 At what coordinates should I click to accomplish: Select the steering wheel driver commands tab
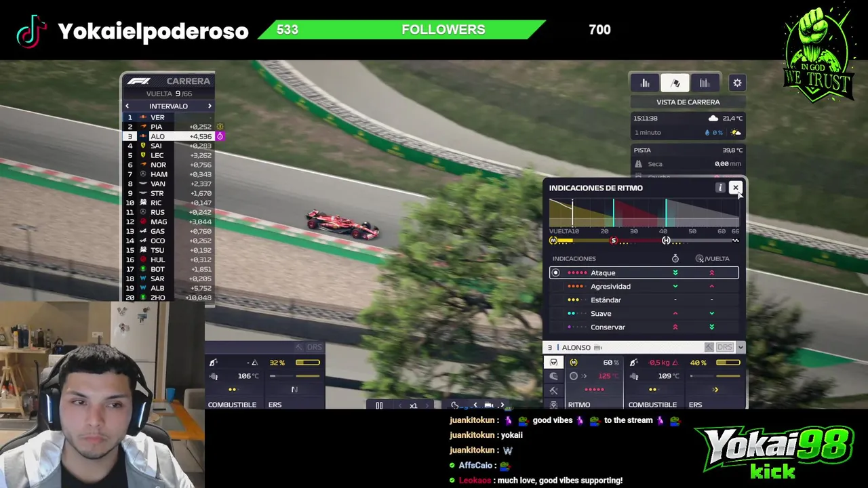[554, 363]
